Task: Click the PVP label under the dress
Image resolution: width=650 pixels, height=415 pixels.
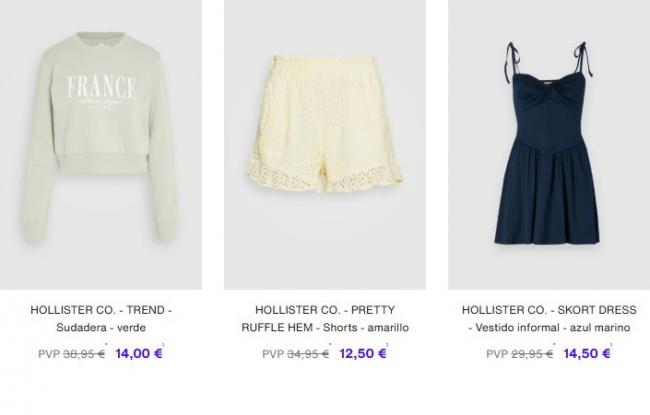Action: (x=497, y=354)
